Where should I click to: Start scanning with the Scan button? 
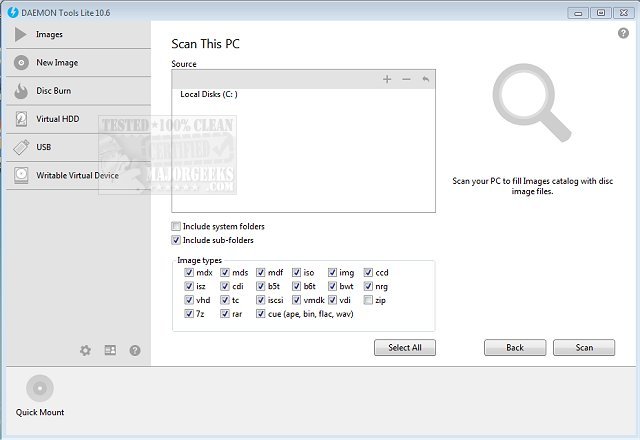pos(584,347)
